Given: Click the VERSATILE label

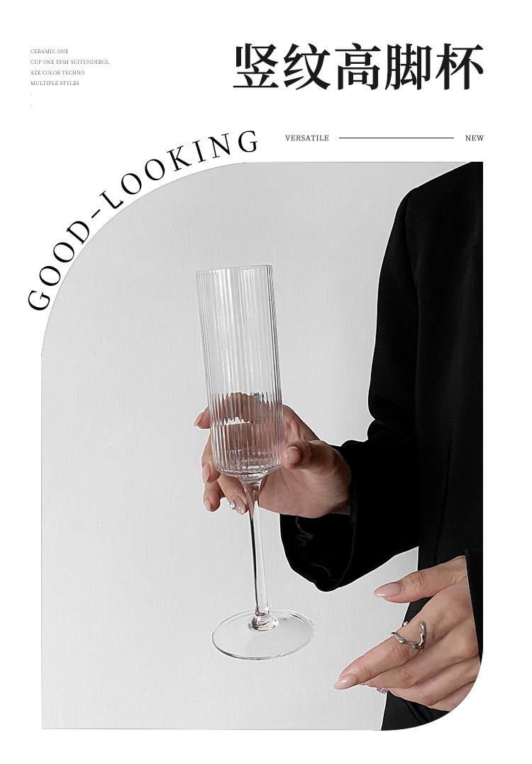Looking at the screenshot, I should 307,138.
